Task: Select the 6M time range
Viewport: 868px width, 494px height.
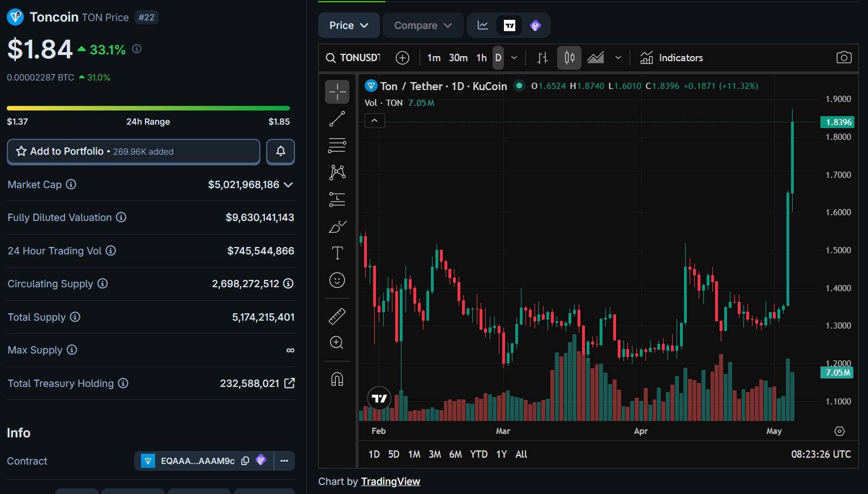Action: [x=455, y=454]
